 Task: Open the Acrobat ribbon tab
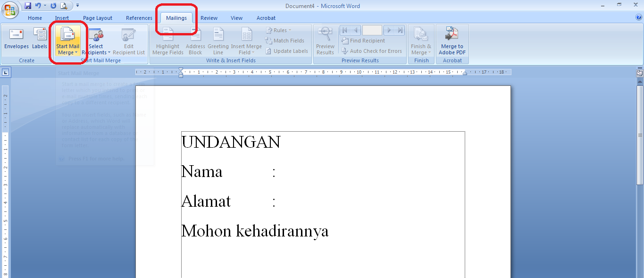point(266,17)
